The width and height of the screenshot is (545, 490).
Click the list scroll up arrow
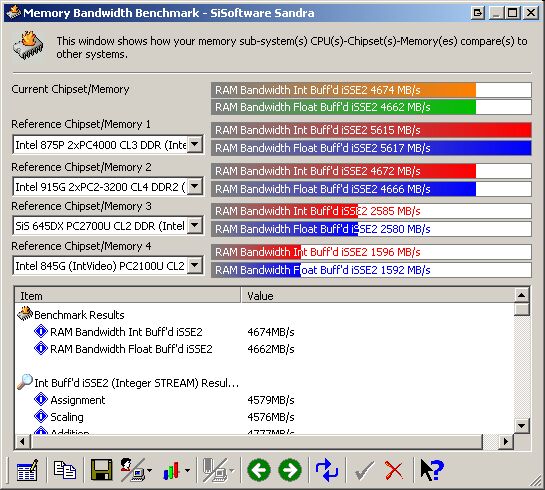click(x=521, y=295)
